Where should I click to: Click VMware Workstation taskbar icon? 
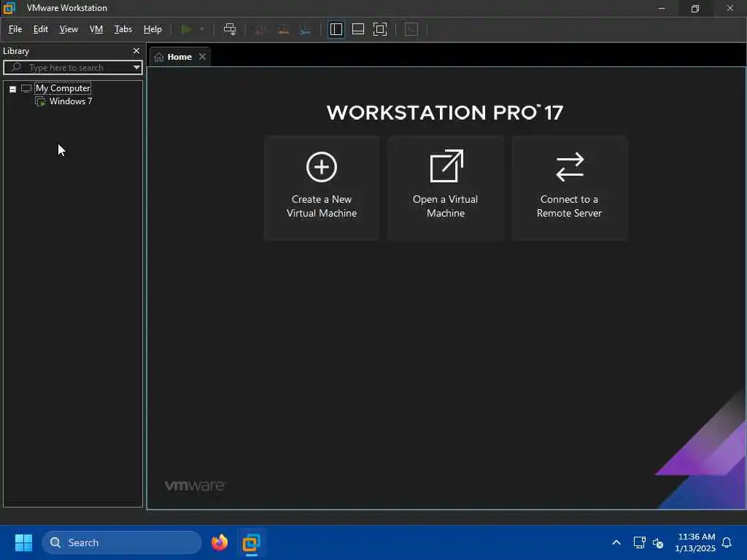tap(251, 542)
